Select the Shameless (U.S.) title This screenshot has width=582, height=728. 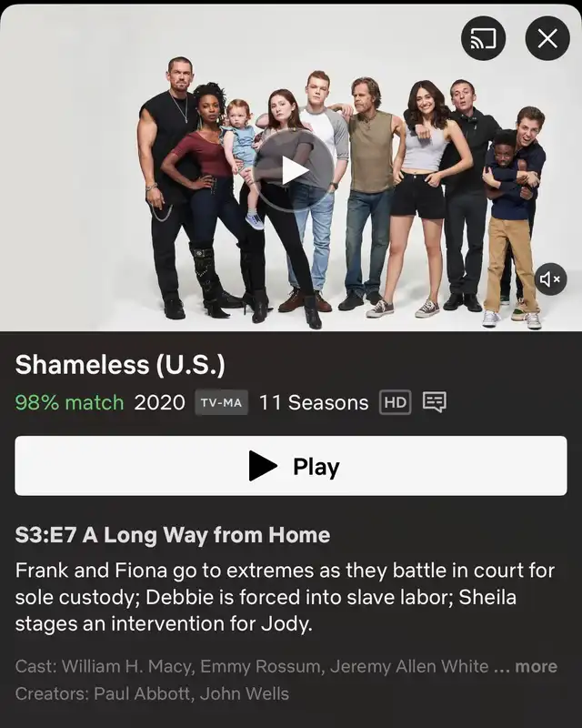[120, 365]
